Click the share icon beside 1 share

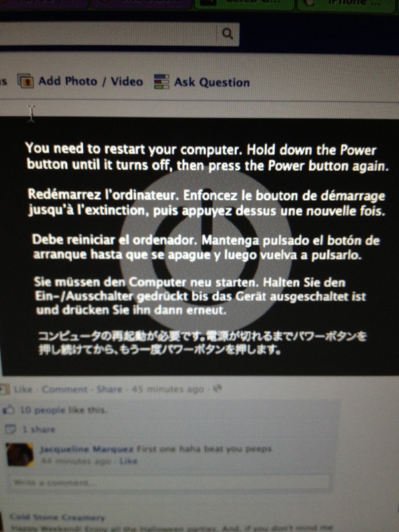(11, 429)
